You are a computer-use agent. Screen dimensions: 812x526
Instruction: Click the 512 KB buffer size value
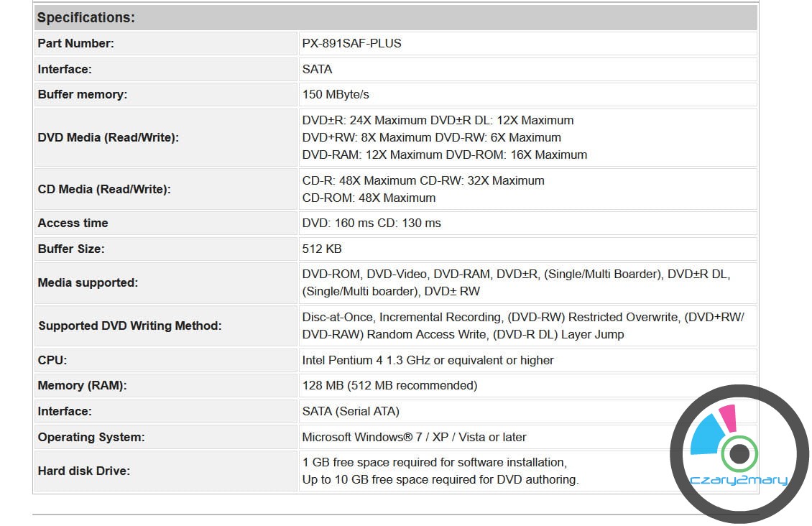322,249
